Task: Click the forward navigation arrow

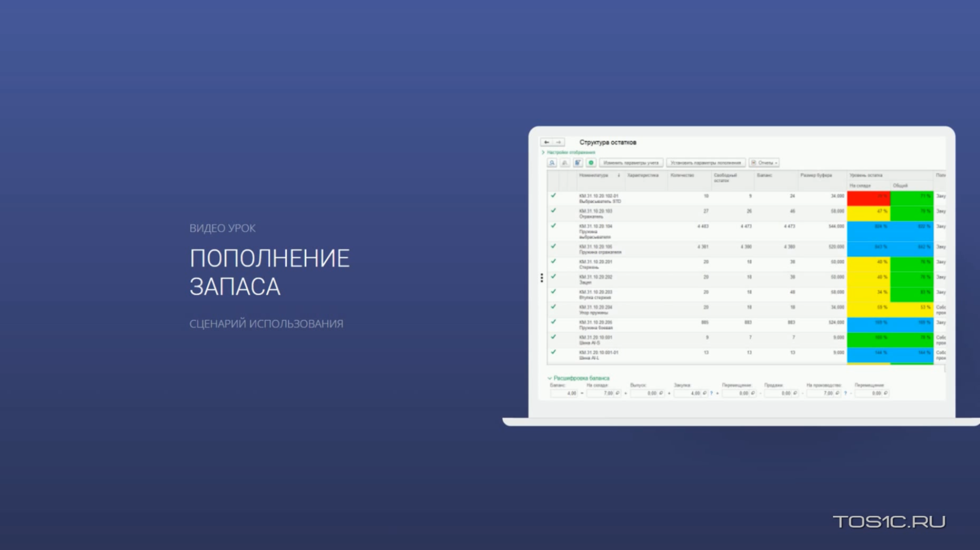Action: [x=559, y=142]
